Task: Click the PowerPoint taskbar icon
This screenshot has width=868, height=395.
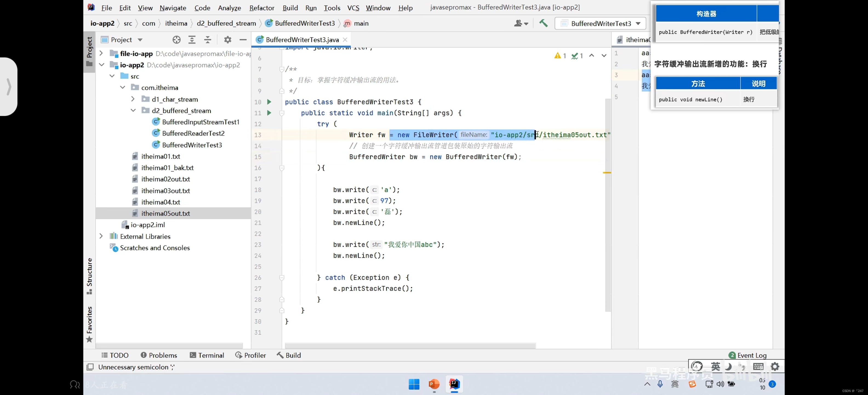Action: point(434,384)
